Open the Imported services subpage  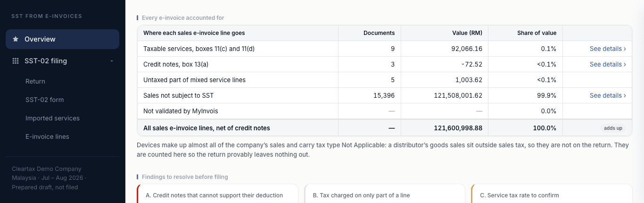point(52,118)
